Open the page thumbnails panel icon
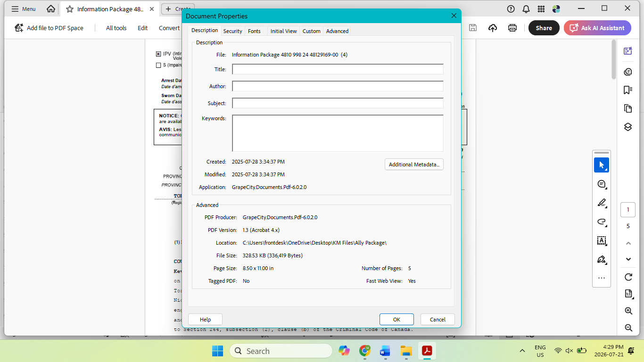This screenshot has width=644, height=362. click(628, 108)
